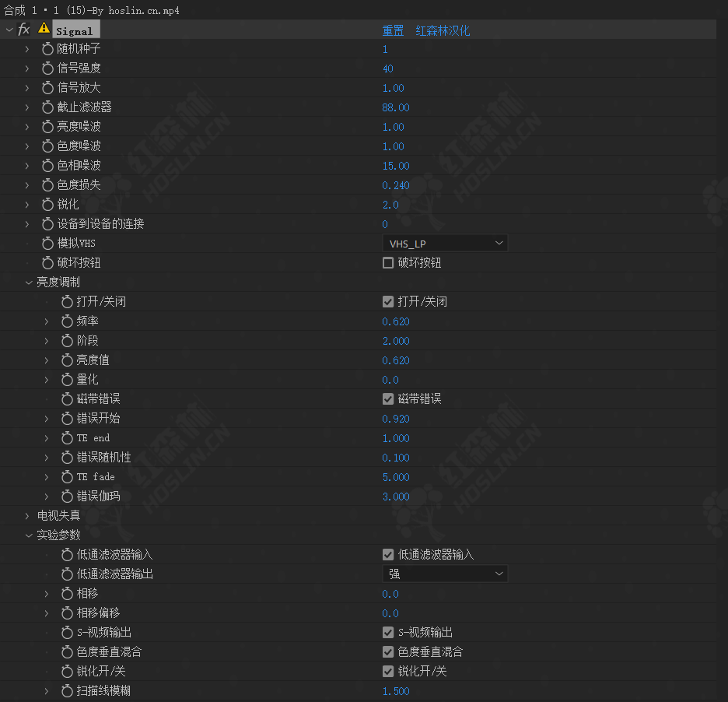
Task: Enable stopwatch for TE end
Action: (67, 438)
